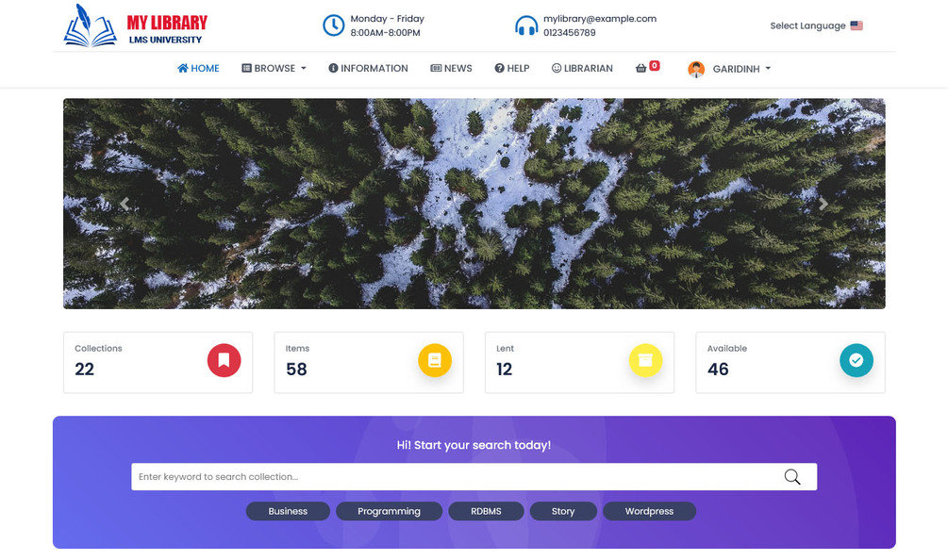Open the News menu item
948x560 pixels.
451,68
